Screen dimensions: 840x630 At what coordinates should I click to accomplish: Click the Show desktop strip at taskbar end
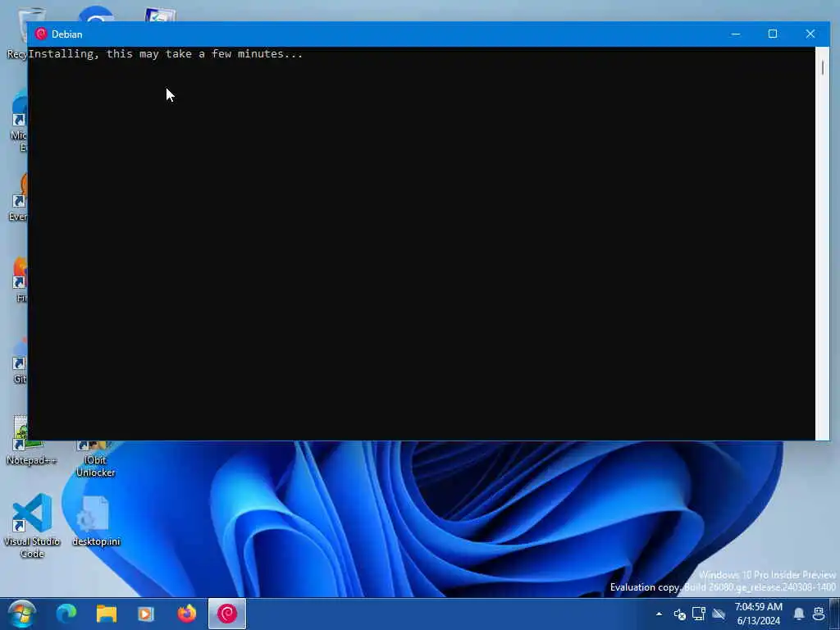coord(836,614)
